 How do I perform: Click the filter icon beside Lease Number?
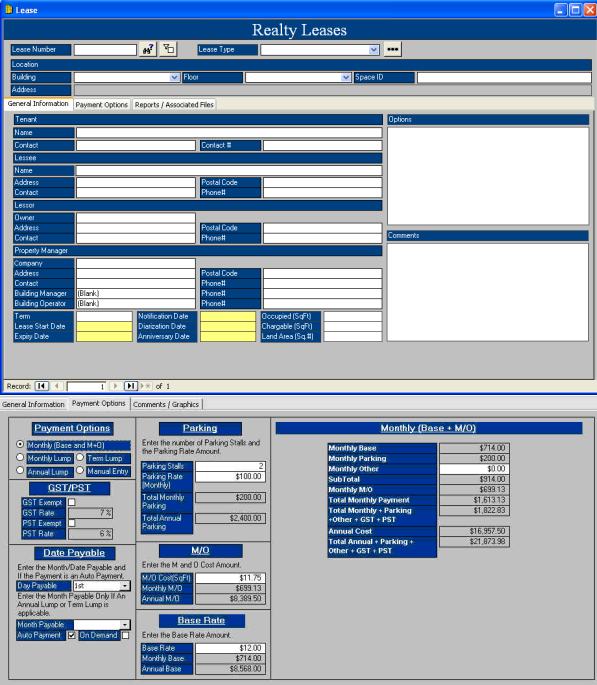(x=168, y=49)
